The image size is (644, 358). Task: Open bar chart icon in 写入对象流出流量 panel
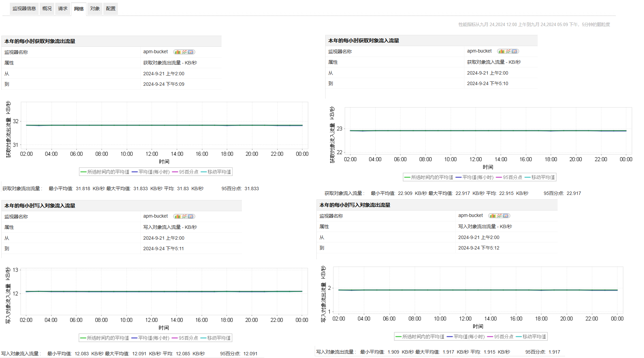(x=493, y=216)
